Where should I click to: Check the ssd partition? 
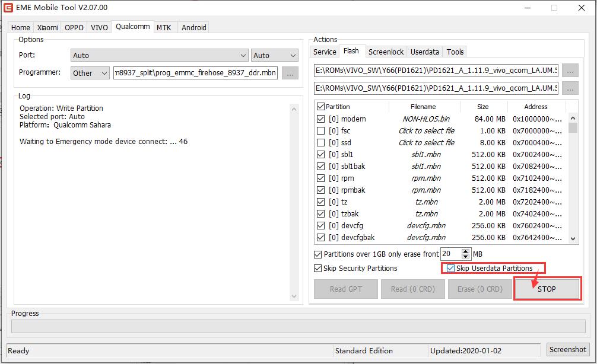[321, 143]
